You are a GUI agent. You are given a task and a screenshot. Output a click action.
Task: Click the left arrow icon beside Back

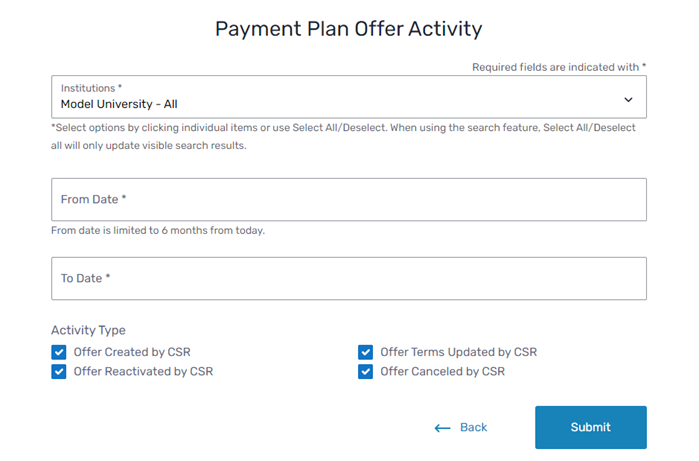click(443, 428)
